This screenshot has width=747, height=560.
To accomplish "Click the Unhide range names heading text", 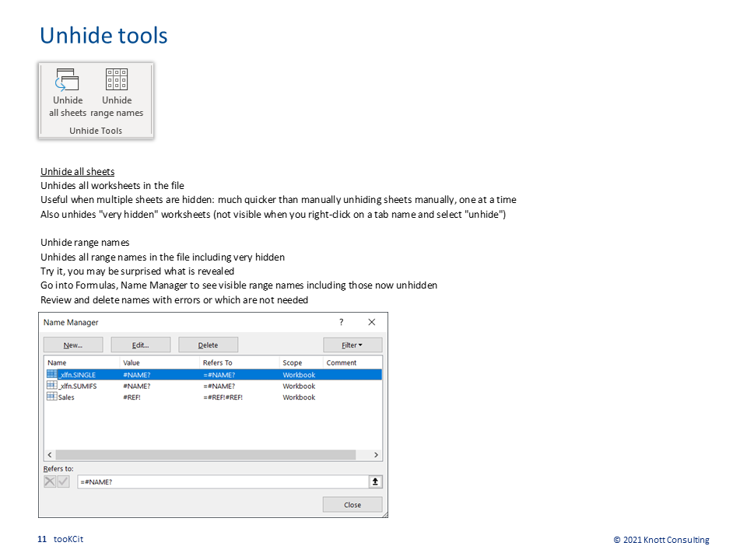I will 85,243.
